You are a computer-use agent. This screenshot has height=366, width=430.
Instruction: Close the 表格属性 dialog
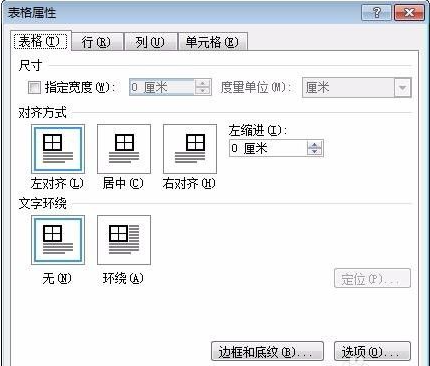point(409,13)
